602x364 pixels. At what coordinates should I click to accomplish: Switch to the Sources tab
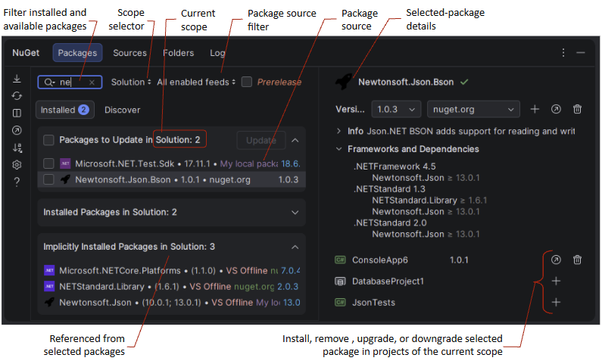(x=129, y=53)
